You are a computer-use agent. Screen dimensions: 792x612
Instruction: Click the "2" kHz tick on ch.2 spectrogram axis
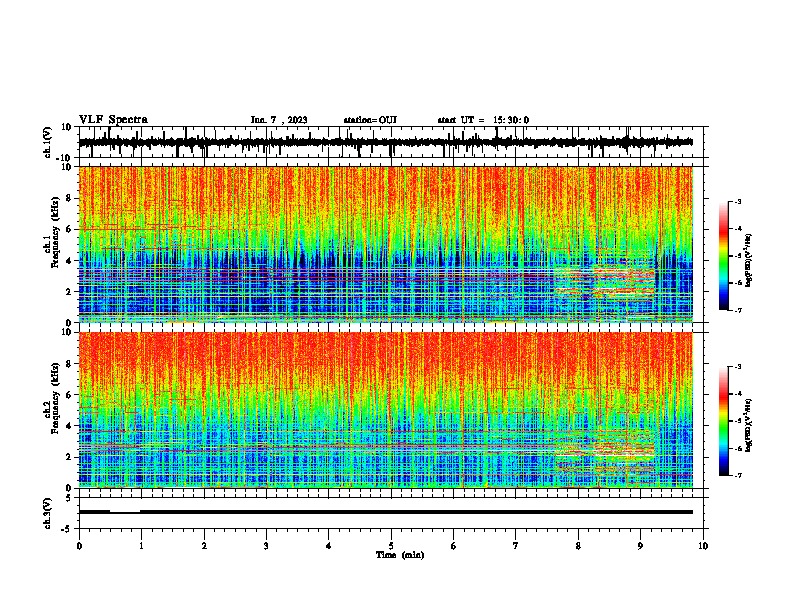[70, 457]
